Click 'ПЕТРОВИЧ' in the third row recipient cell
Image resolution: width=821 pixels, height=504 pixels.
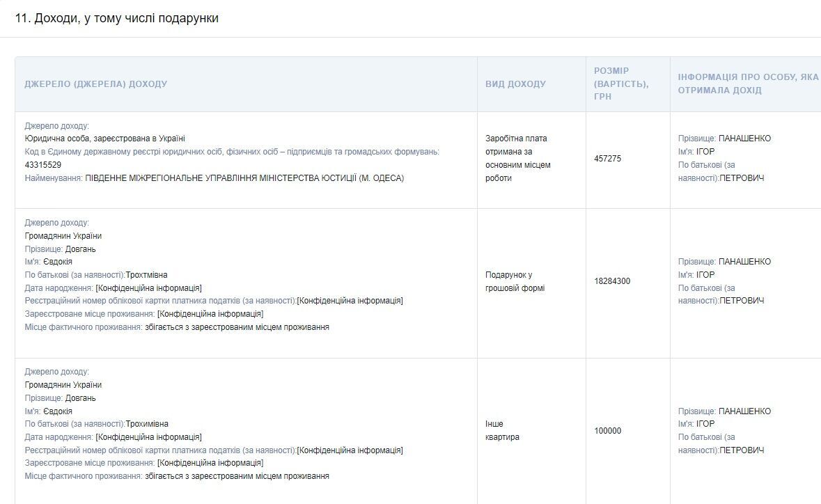pos(742,450)
